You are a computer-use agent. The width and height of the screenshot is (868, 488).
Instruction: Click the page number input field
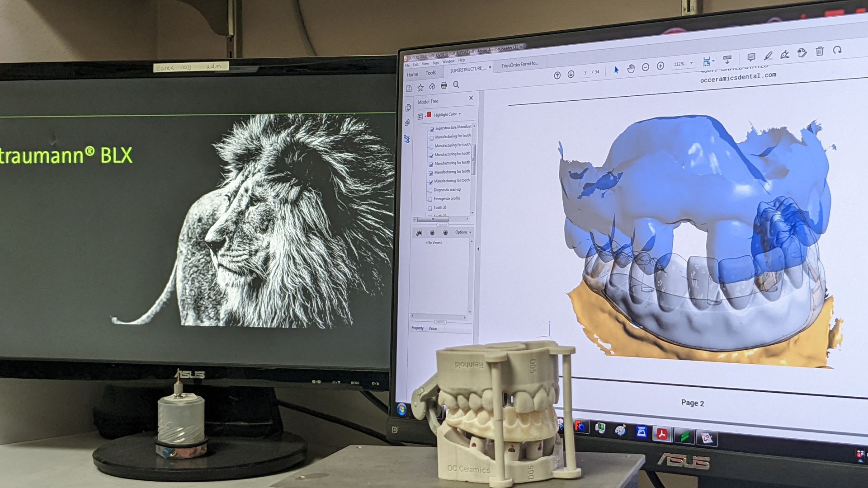[585, 73]
